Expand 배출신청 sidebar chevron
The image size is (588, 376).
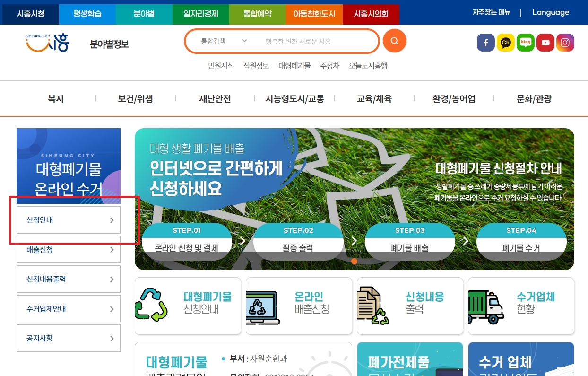pos(112,250)
